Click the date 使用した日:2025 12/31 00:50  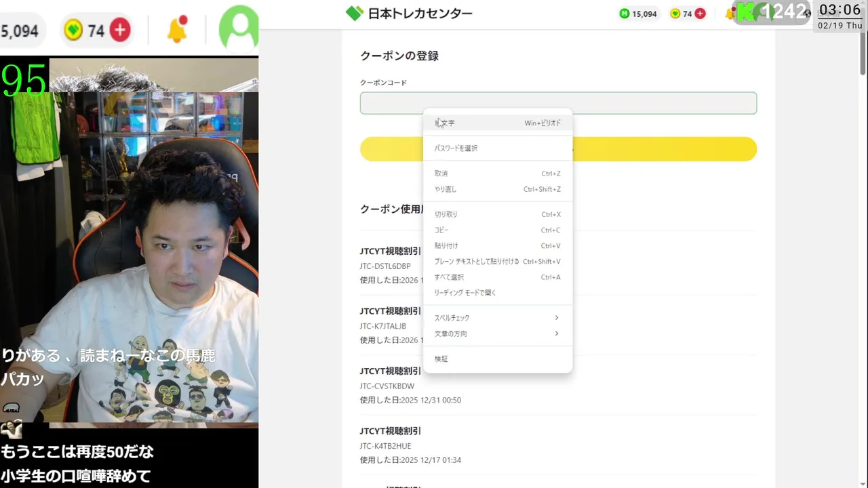click(x=410, y=400)
